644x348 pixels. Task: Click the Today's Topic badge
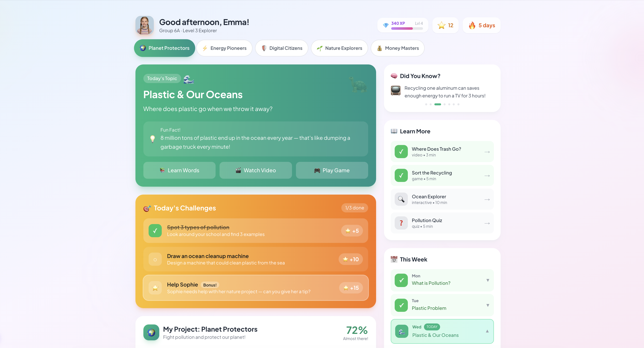point(162,78)
